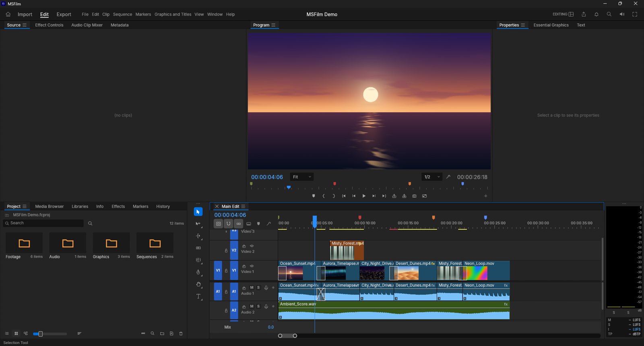Select the Pen tool
Viewport: 644px width, 346px height.
click(198, 272)
